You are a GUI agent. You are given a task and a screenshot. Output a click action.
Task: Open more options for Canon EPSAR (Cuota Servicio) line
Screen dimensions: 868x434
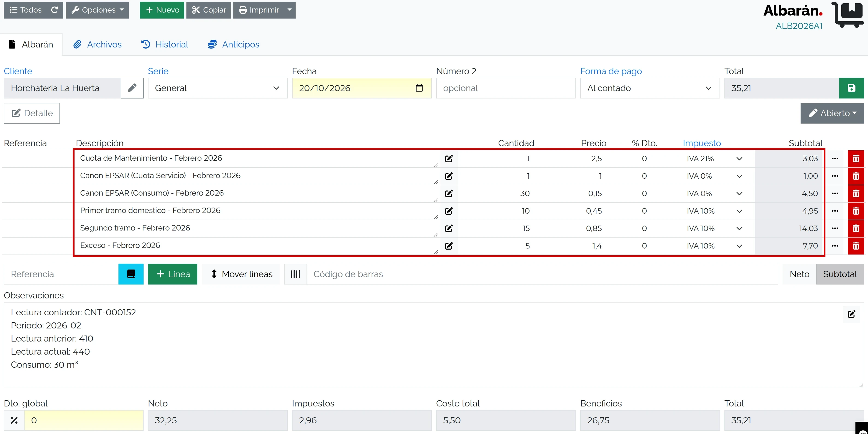(x=835, y=176)
